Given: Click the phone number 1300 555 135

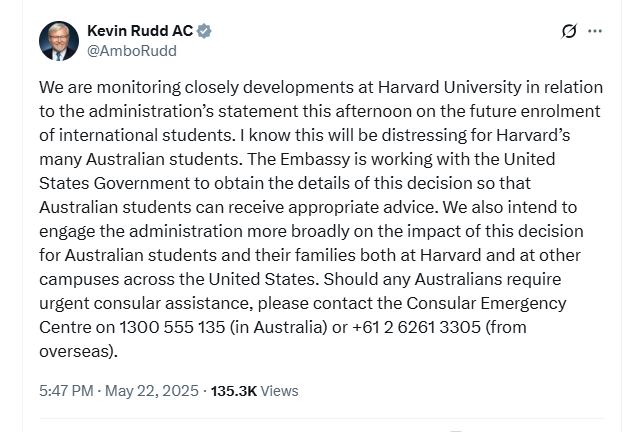Looking at the screenshot, I should [x=172, y=327].
